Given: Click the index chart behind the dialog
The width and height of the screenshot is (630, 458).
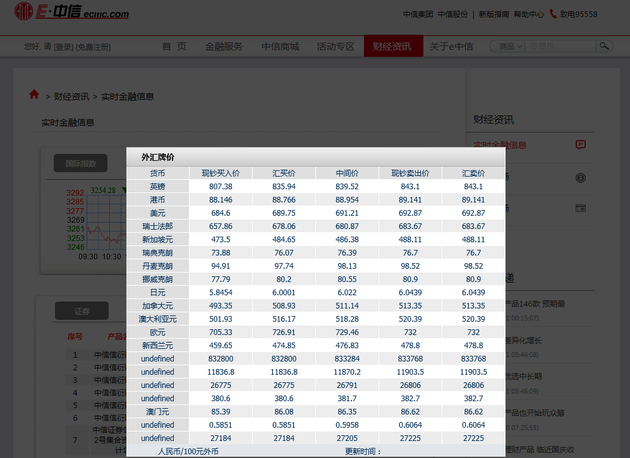Looking at the screenshot, I should coord(96,223).
